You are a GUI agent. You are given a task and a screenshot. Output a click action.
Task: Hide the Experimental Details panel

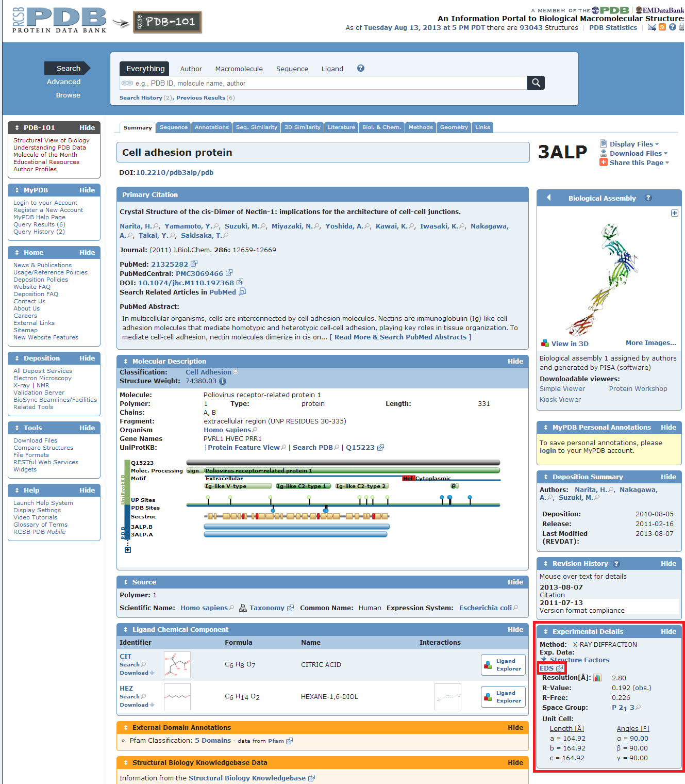click(x=668, y=631)
